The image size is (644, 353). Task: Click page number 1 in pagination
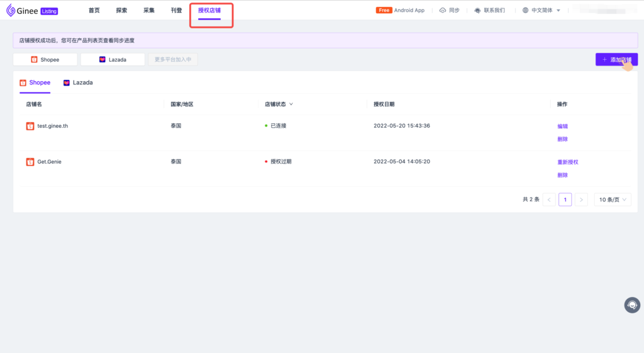565,199
